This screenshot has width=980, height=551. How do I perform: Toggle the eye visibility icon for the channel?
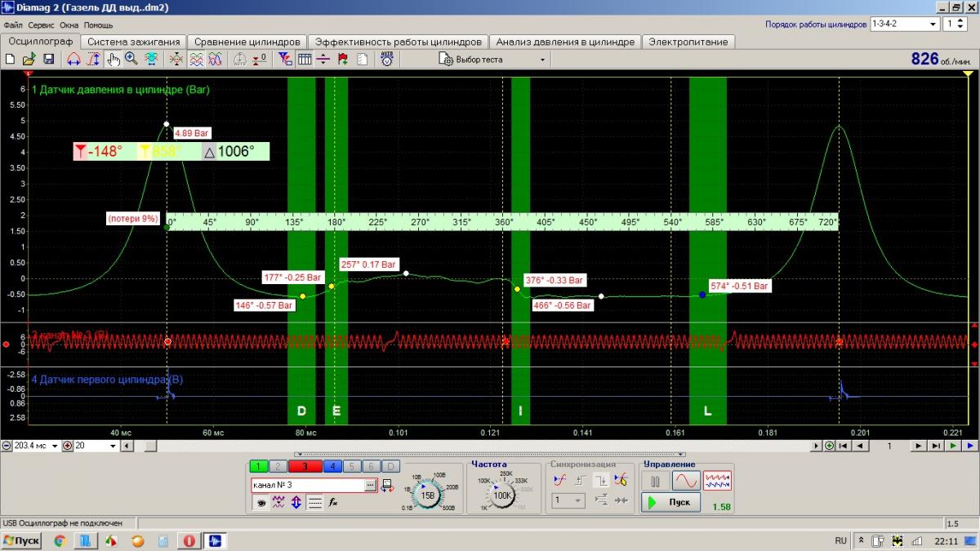point(262,503)
